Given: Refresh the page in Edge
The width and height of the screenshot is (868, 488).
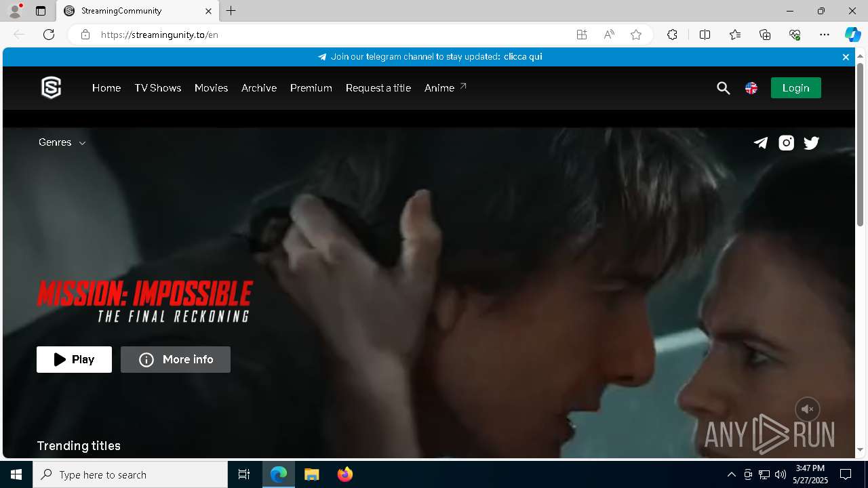Looking at the screenshot, I should tap(49, 35).
